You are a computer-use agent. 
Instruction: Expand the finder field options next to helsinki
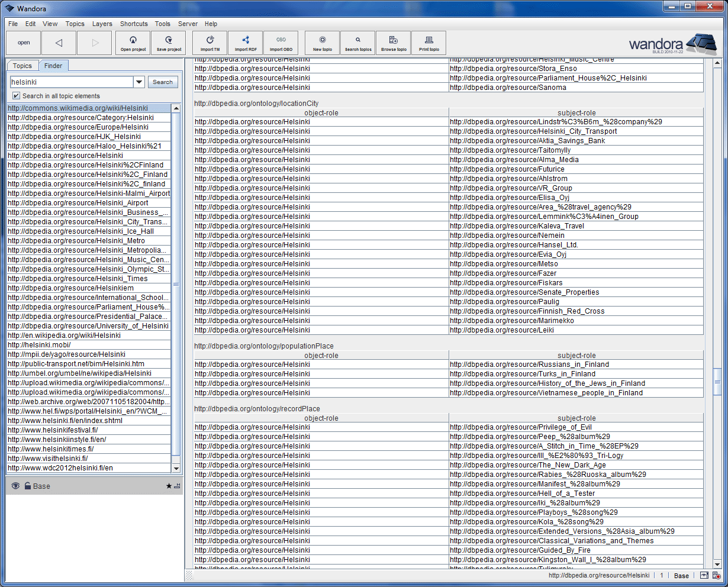(138, 81)
